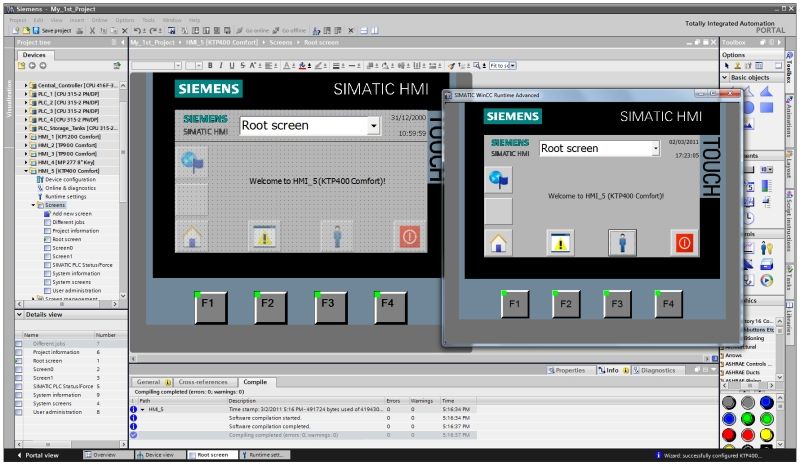Switch to the Cross-references tab
800x466 pixels.
click(203, 382)
